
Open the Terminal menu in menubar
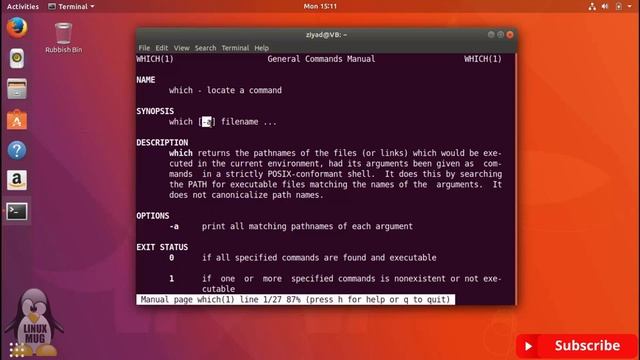235,48
